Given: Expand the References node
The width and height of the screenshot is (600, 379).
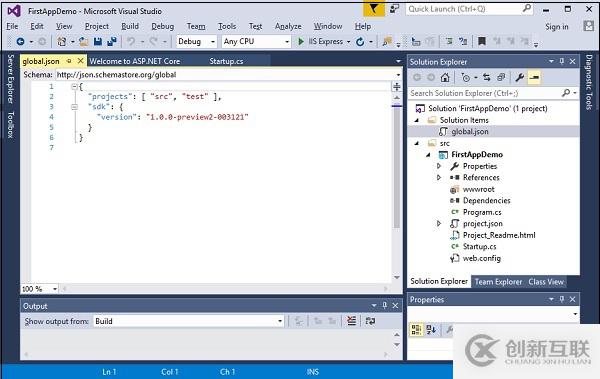Looking at the screenshot, I should (439, 178).
